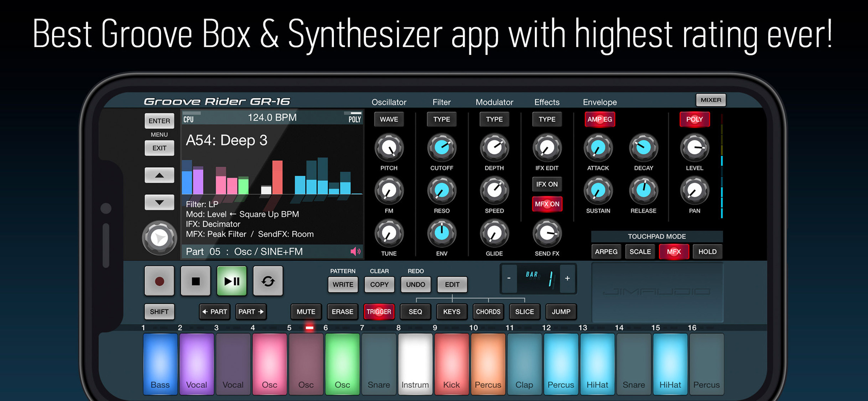Select the JUMP pad mode

click(x=561, y=312)
